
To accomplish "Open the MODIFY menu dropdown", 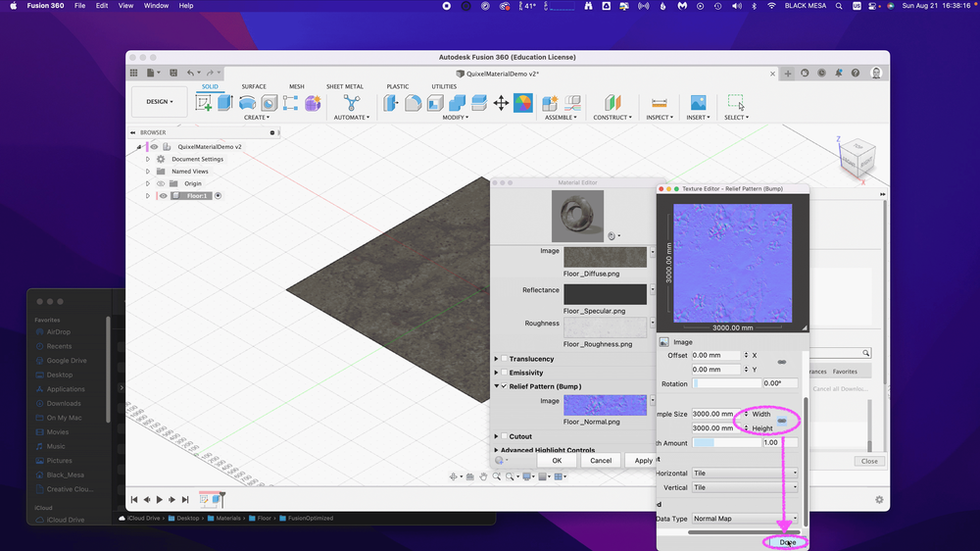I will pos(455,118).
